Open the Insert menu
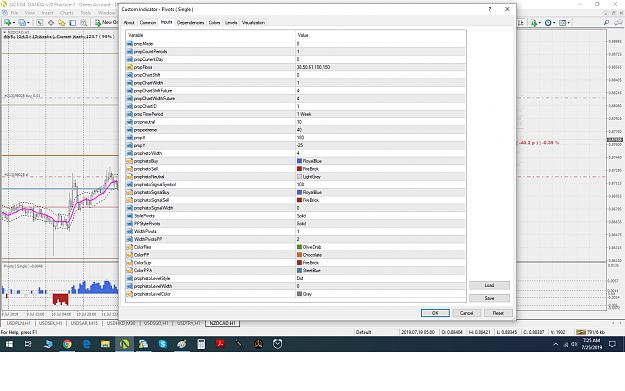This screenshot has height=391, width=625. coord(47,13)
